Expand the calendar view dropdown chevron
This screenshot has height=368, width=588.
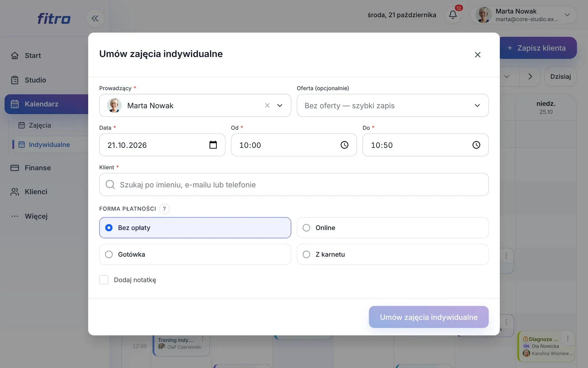(507, 77)
